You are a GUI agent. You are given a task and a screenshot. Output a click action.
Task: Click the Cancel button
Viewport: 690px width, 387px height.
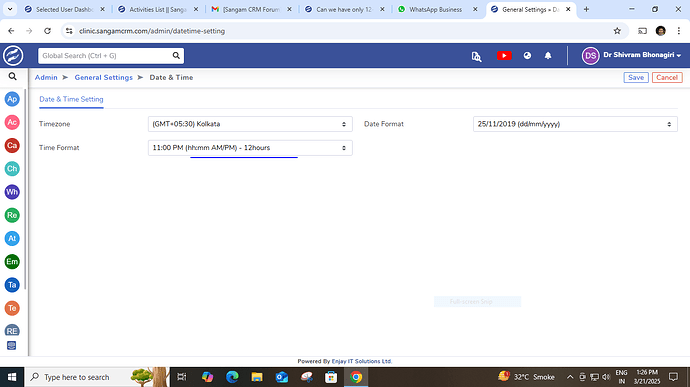[667, 77]
